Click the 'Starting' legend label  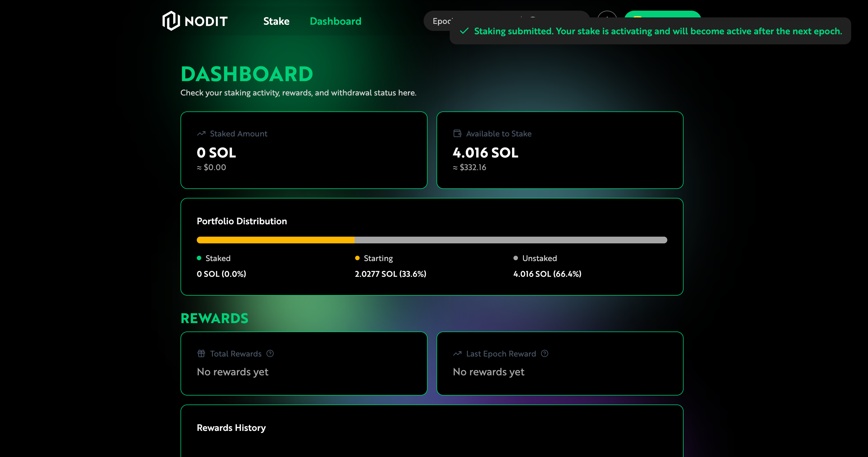coord(378,258)
